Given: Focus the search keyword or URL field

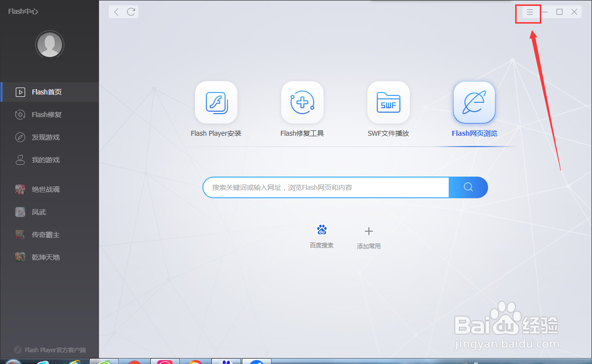Looking at the screenshot, I should [x=326, y=187].
